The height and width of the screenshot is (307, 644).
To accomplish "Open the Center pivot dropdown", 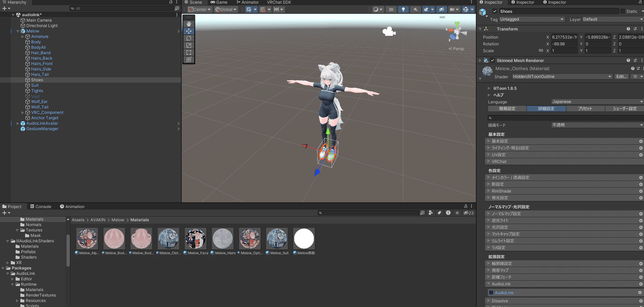I will click(200, 10).
